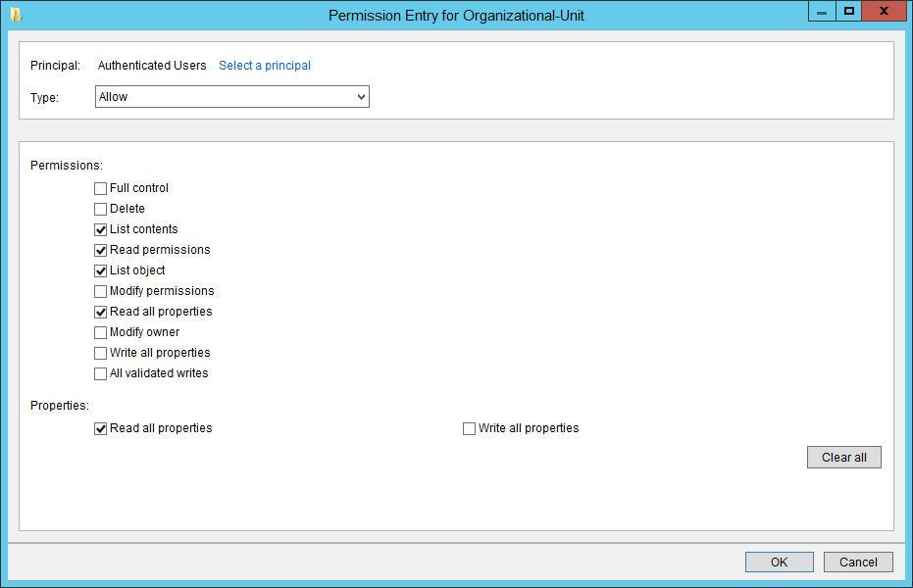
Task: Close the Permission Entry dialog
Action: click(x=884, y=11)
